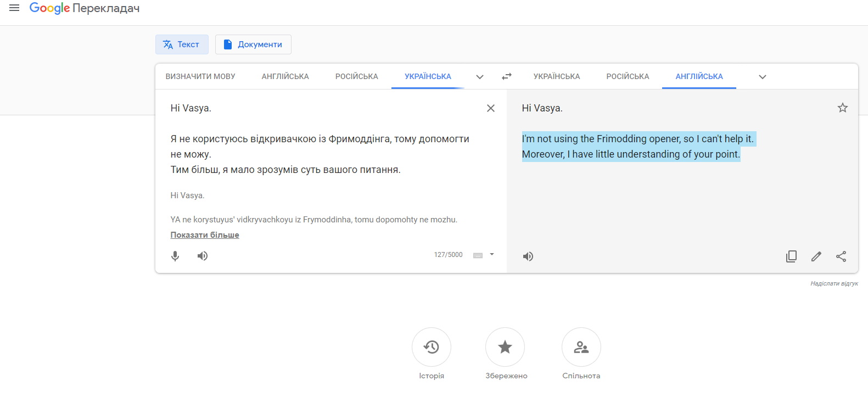Share the translation
The width and height of the screenshot is (868, 397).
pos(841,256)
